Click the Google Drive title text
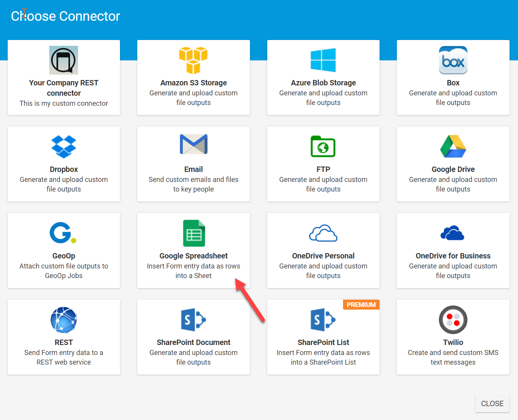This screenshot has height=420, width=518. click(453, 169)
